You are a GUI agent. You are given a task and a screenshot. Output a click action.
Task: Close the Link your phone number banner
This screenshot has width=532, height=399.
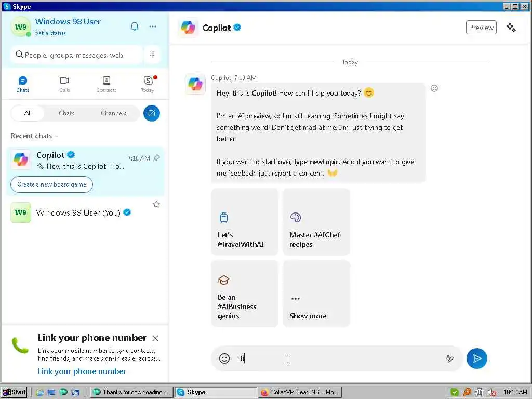155,338
